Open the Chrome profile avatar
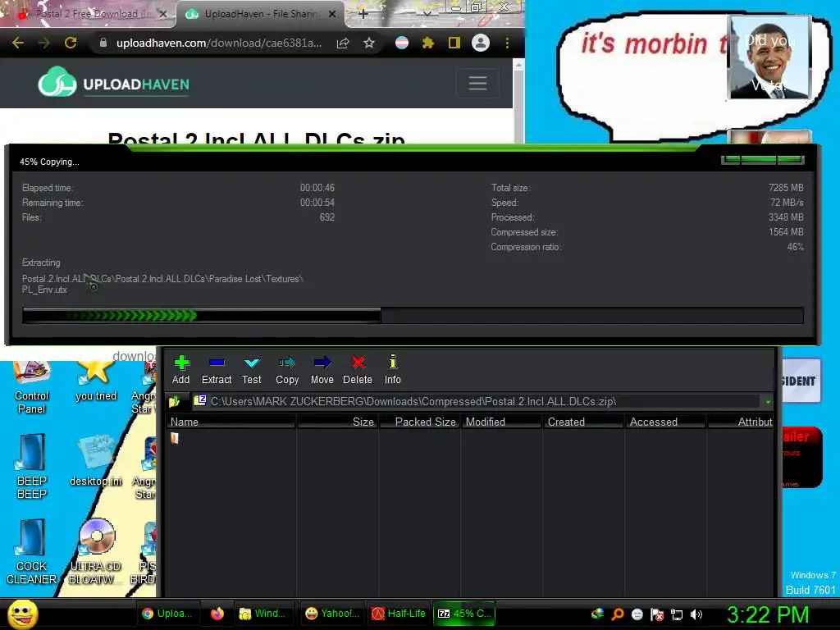 click(x=481, y=43)
